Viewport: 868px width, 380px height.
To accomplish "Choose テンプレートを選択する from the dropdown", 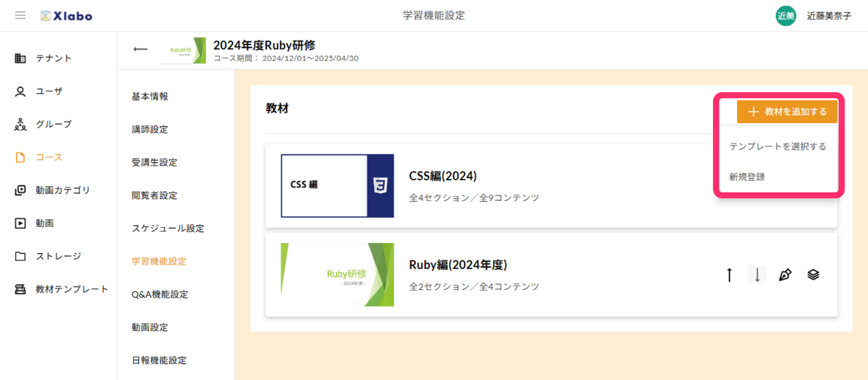I will point(777,146).
